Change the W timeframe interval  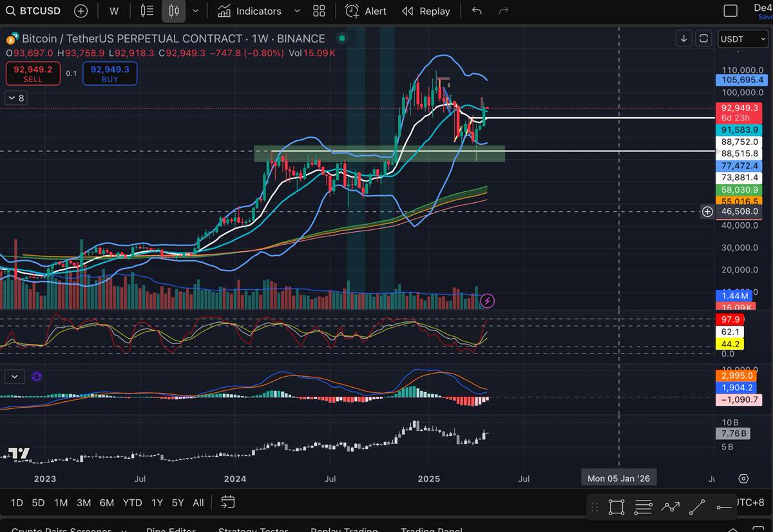point(114,11)
